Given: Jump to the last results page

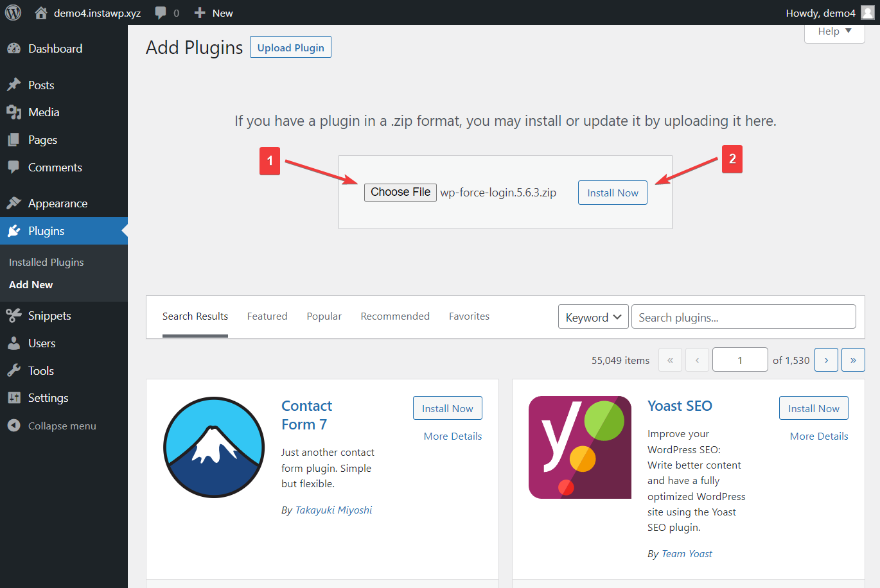Looking at the screenshot, I should (853, 360).
